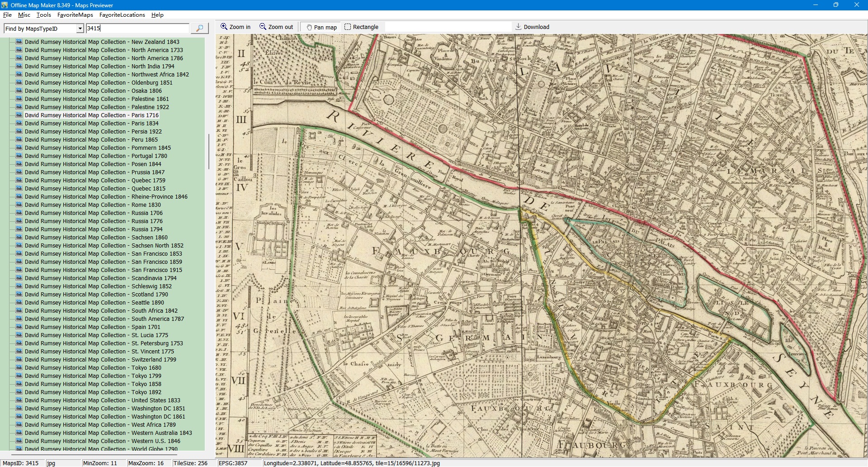Click the map list vertical scrollbar thumb
The width and height of the screenshot is (868, 467).
tap(208, 152)
